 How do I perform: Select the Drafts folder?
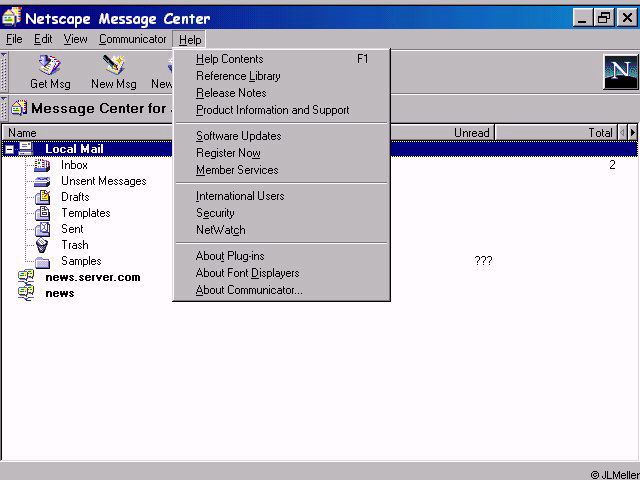pos(75,197)
